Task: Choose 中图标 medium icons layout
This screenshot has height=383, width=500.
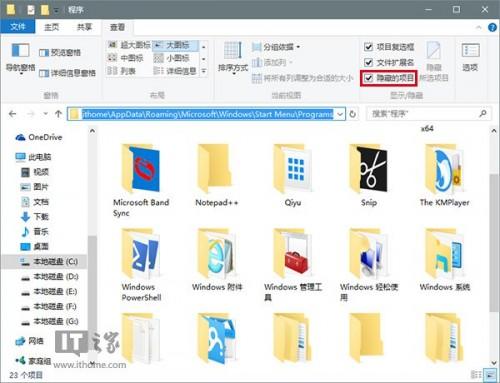Action: (x=126, y=58)
